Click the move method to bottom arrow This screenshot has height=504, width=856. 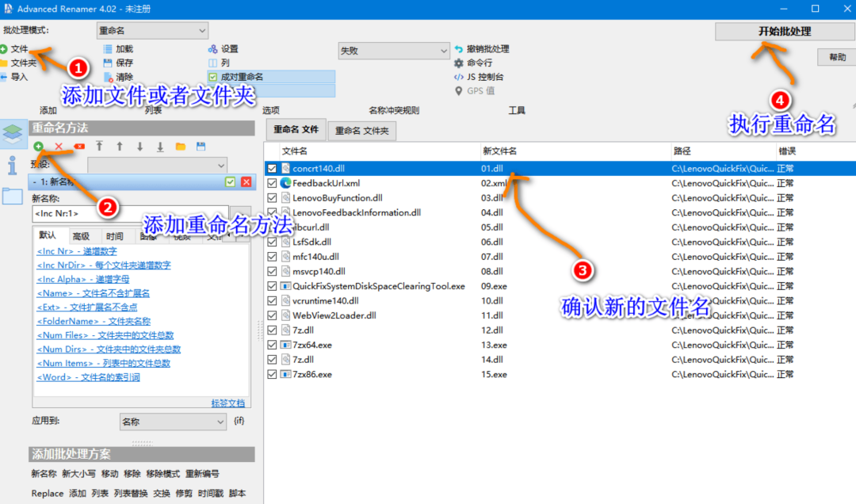(160, 147)
